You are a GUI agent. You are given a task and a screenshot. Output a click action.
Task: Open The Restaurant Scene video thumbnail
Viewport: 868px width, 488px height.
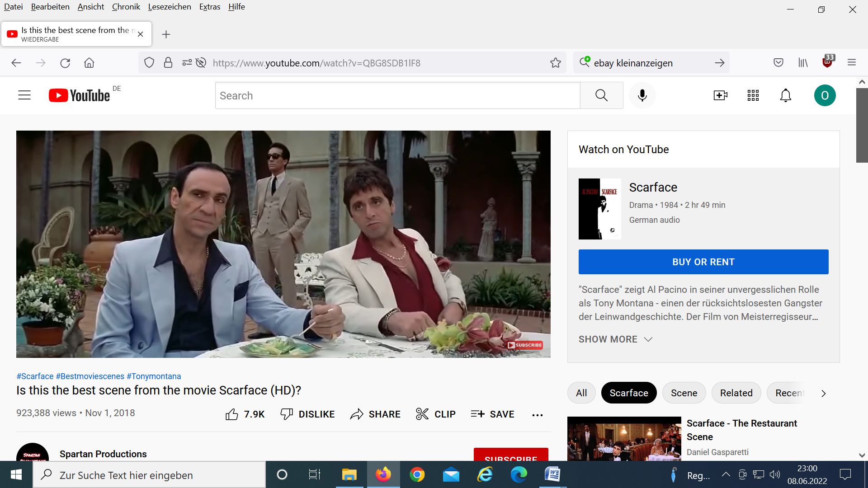pyautogui.click(x=624, y=439)
